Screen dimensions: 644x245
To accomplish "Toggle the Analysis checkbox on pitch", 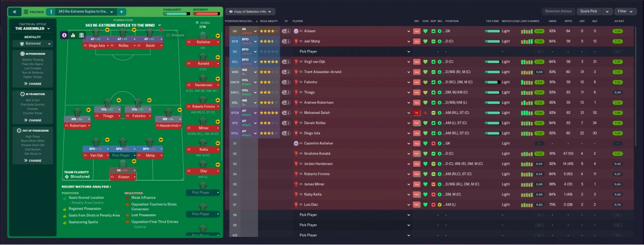I will [x=168, y=35].
